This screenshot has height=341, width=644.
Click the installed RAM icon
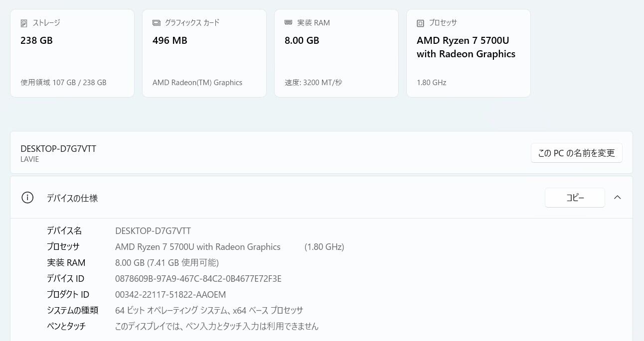pyautogui.click(x=288, y=23)
